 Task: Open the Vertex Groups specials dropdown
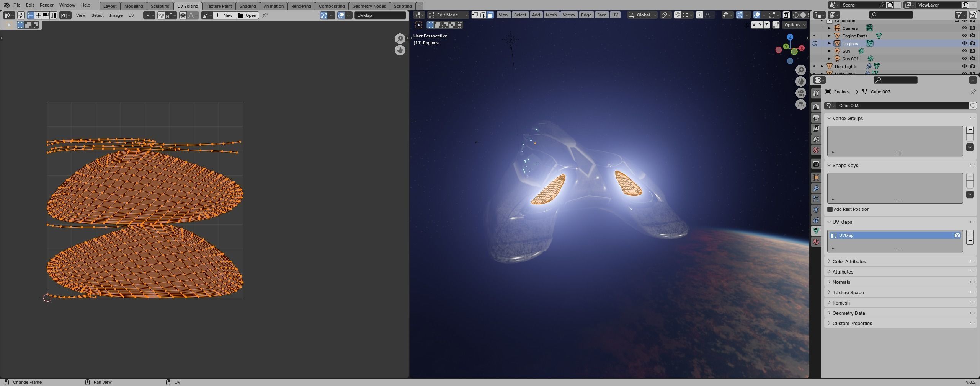[970, 147]
